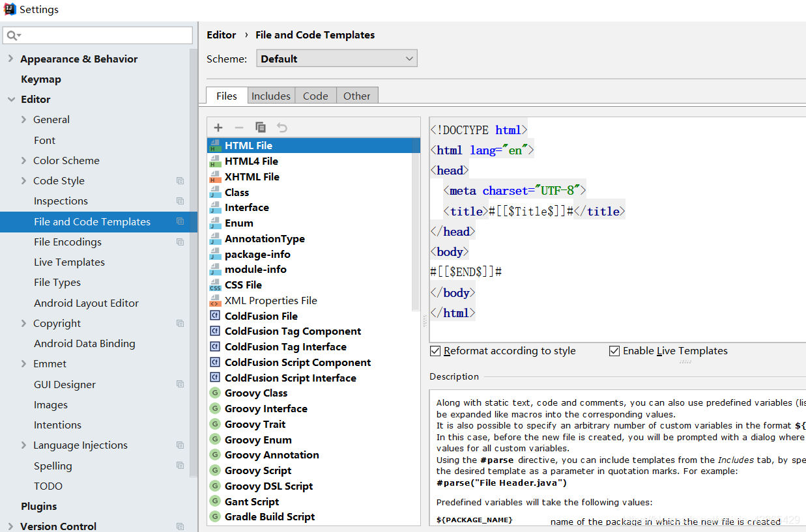Open Font settings
Image resolution: width=806 pixels, height=532 pixels.
point(45,141)
